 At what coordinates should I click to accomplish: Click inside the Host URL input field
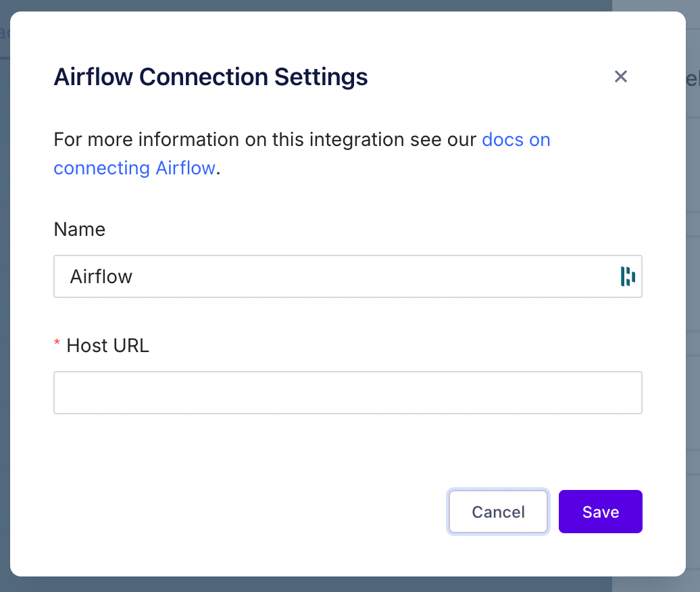click(x=348, y=392)
